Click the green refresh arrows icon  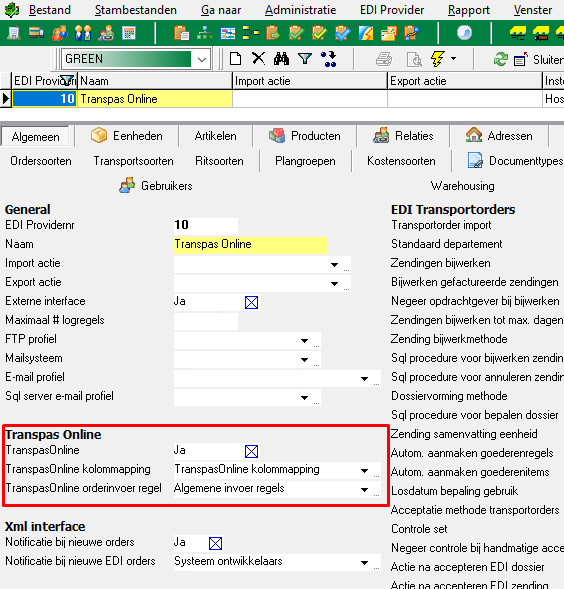501,59
